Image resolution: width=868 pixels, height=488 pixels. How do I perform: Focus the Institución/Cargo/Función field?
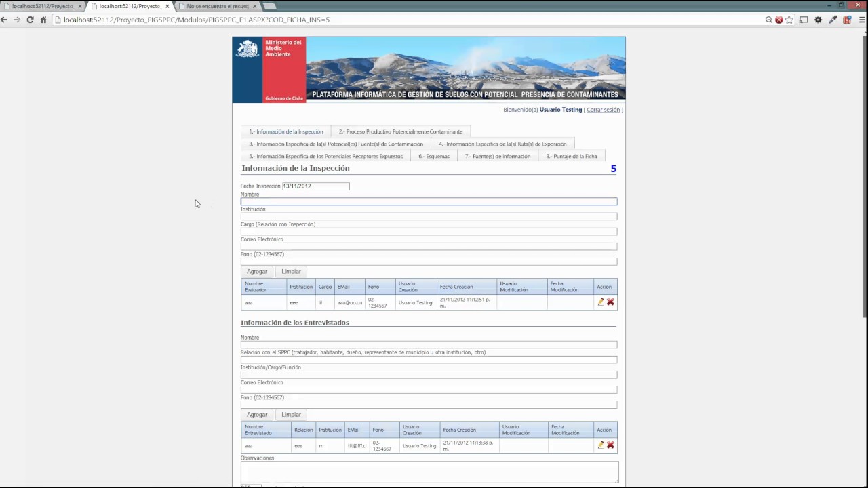tap(429, 374)
